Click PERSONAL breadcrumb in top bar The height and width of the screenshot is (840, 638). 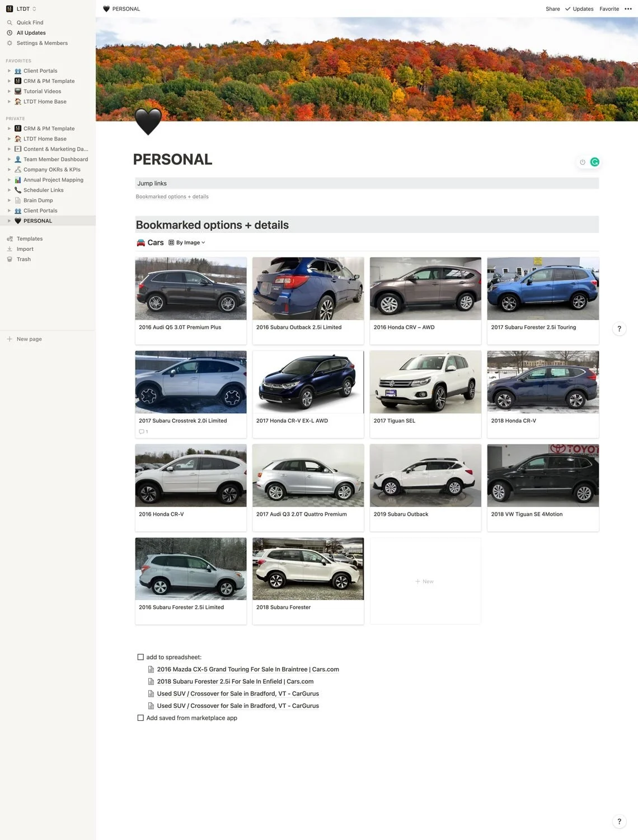click(121, 9)
